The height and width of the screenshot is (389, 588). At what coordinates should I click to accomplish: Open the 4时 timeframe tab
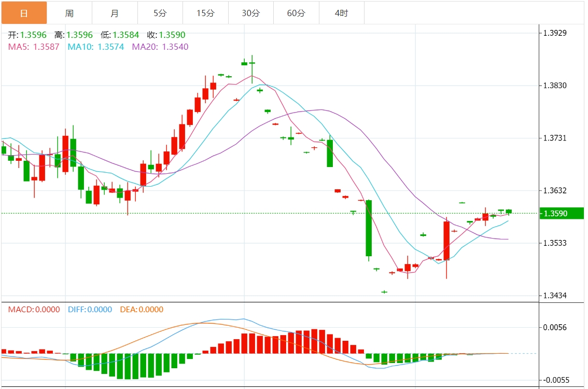tap(342, 13)
